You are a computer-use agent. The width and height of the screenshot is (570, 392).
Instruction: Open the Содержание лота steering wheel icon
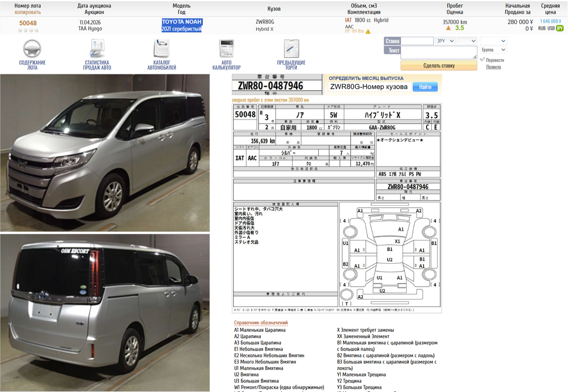[x=32, y=48]
